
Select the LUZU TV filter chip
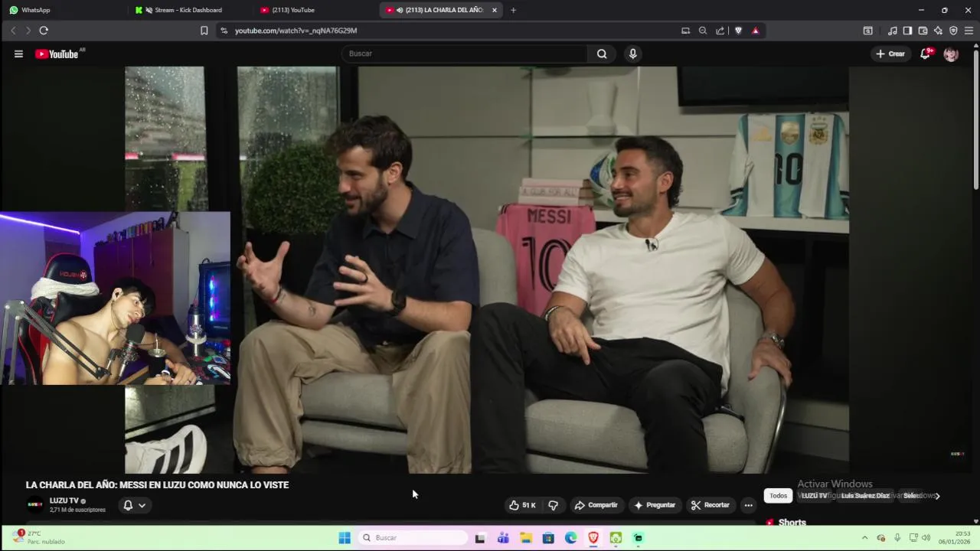pos(814,496)
